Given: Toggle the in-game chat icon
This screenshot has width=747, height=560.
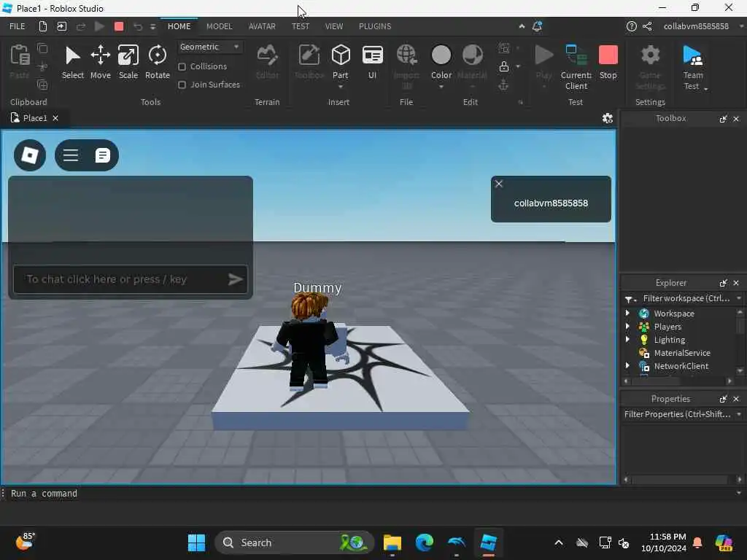Looking at the screenshot, I should pos(102,155).
